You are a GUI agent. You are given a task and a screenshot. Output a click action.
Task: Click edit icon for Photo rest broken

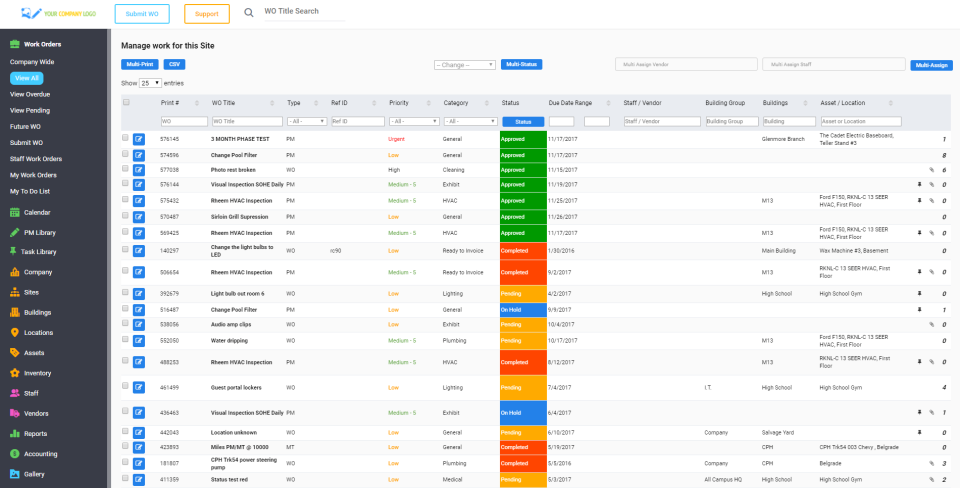[139, 170]
